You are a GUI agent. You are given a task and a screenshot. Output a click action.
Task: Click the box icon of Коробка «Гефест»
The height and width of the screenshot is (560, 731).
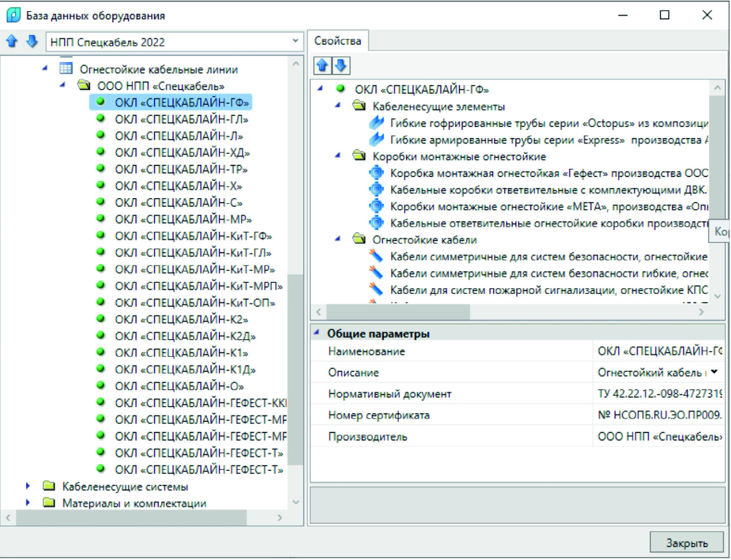[377, 173]
